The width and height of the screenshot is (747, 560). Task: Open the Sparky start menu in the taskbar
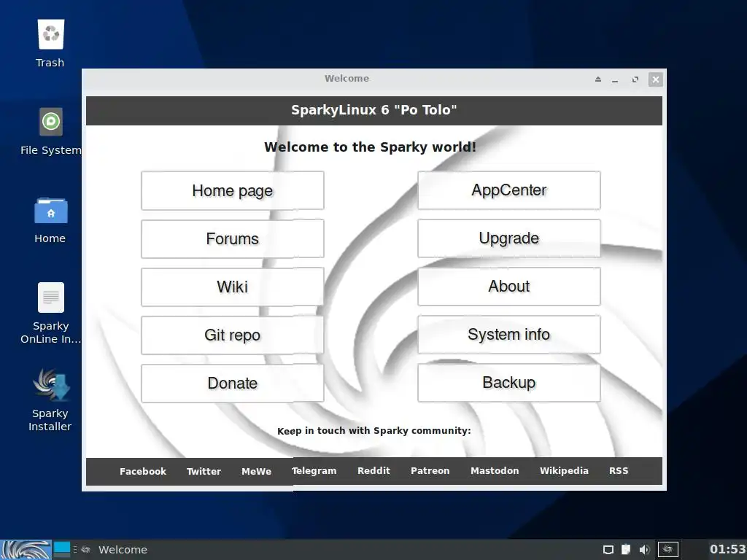click(x=26, y=550)
